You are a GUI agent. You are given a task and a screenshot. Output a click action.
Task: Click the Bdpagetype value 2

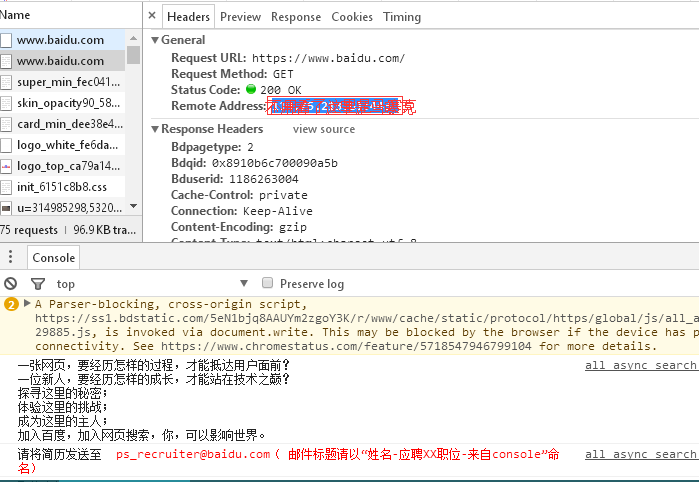(x=251, y=148)
